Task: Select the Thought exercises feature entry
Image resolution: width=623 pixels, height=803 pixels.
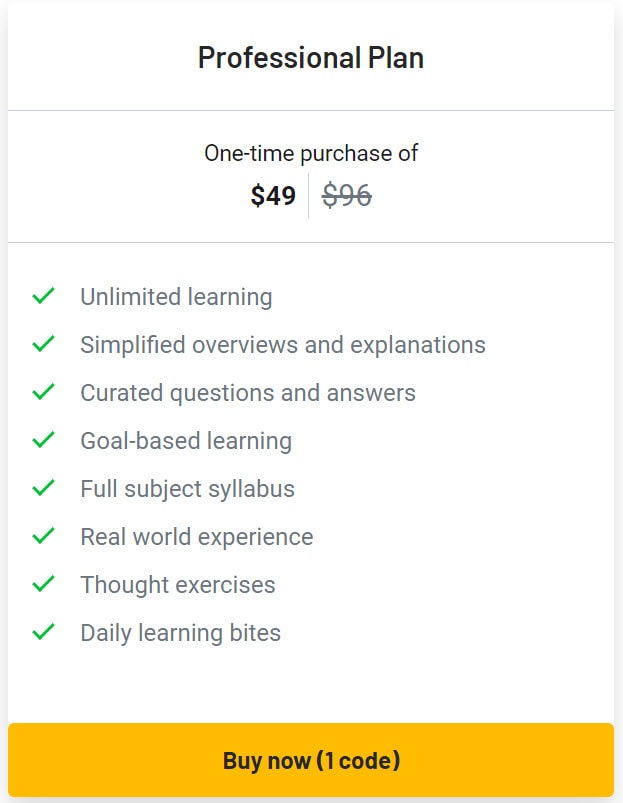Action: point(177,584)
